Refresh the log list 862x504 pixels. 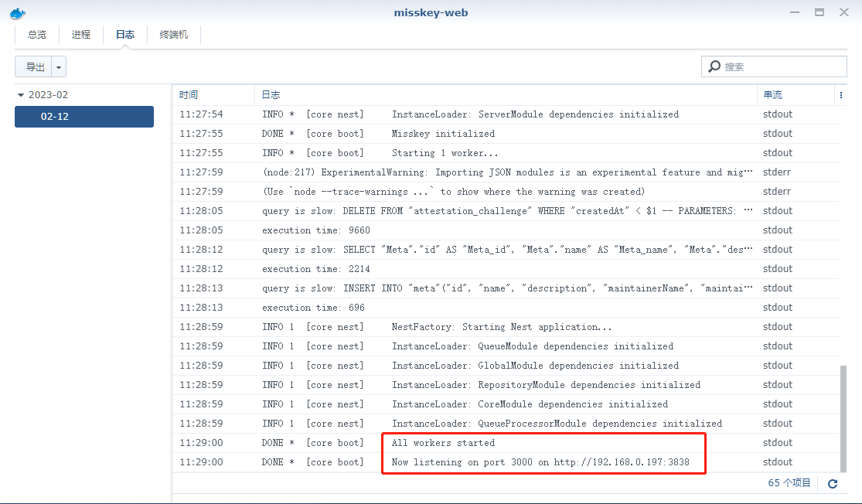click(x=833, y=483)
